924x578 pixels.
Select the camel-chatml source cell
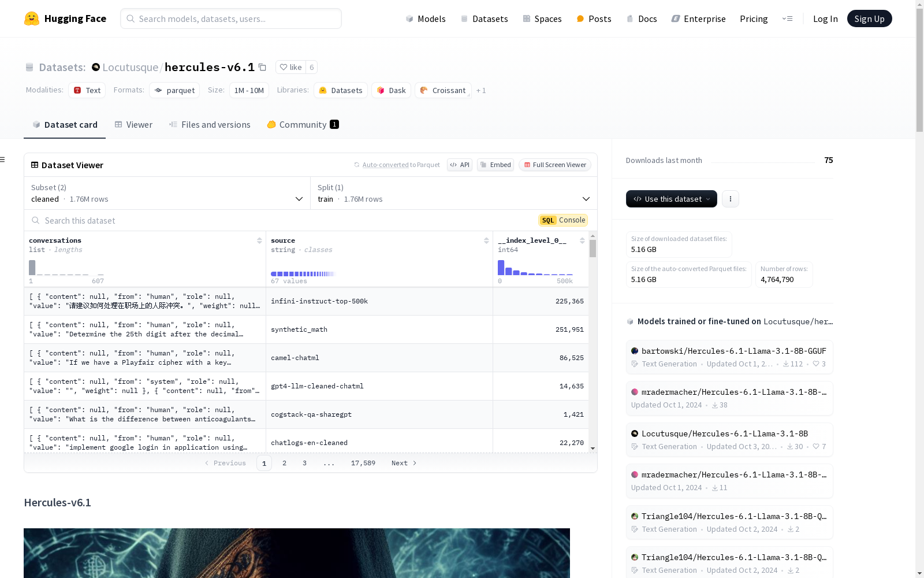(x=379, y=358)
